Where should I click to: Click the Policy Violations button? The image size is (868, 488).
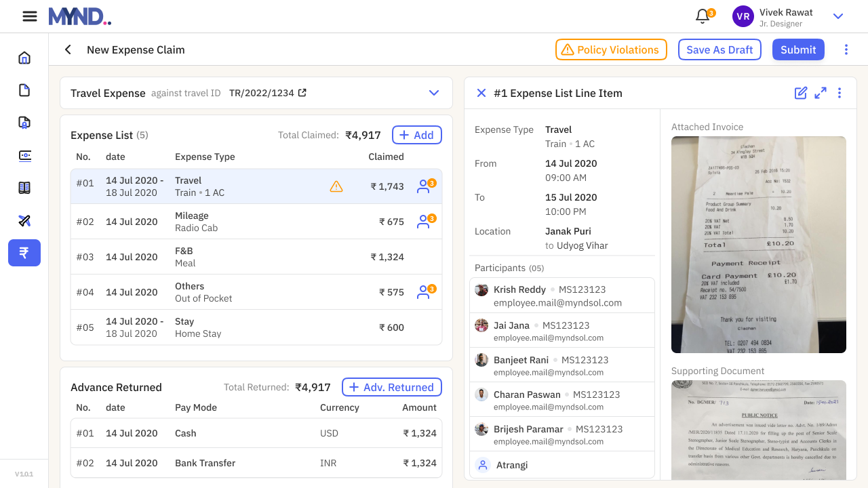coord(611,49)
